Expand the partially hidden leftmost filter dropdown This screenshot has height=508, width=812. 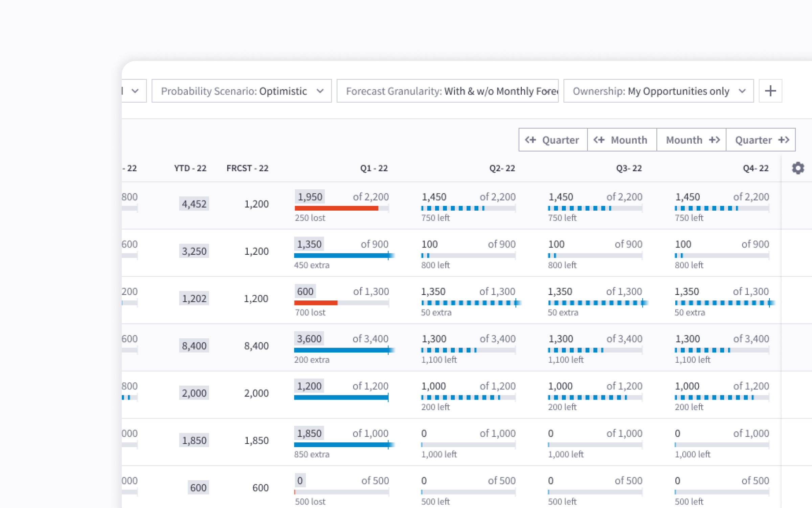(134, 91)
